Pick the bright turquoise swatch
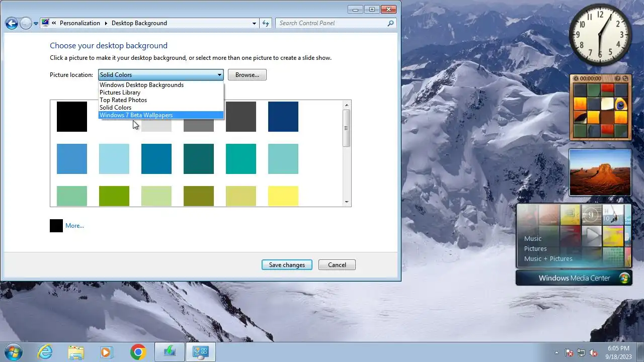 pyautogui.click(x=241, y=159)
